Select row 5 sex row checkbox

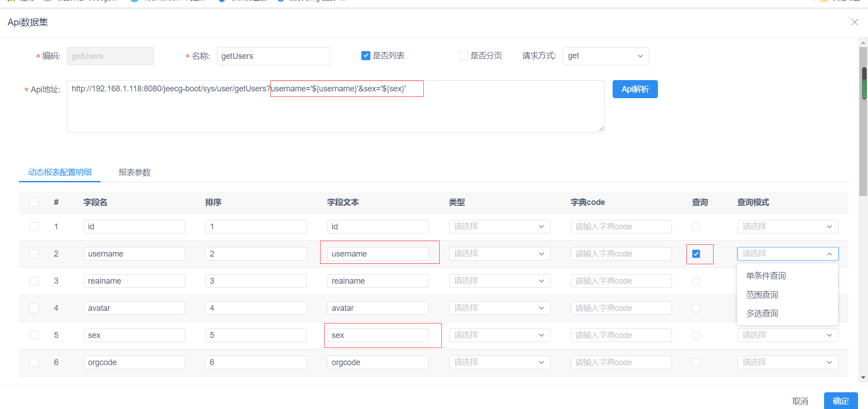34,335
